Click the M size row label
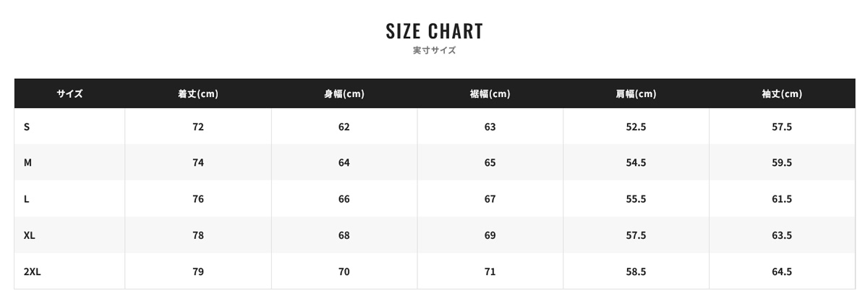 pos(27,163)
